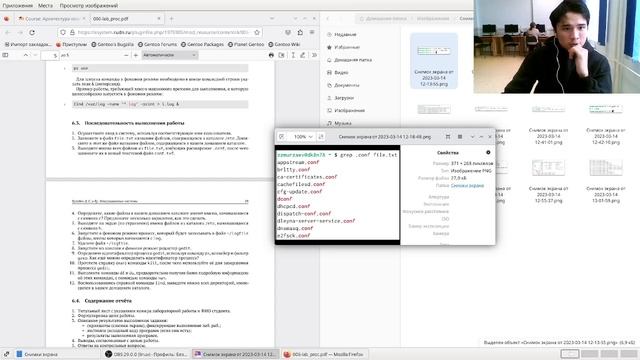
Task: Open PDF viewer more tools chevron
Action: coord(314,55)
